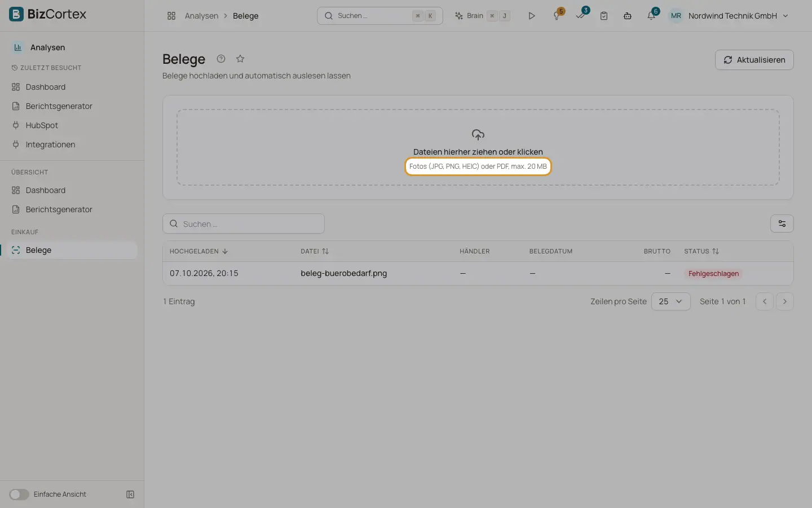Sort table by Datei column

(x=315, y=251)
